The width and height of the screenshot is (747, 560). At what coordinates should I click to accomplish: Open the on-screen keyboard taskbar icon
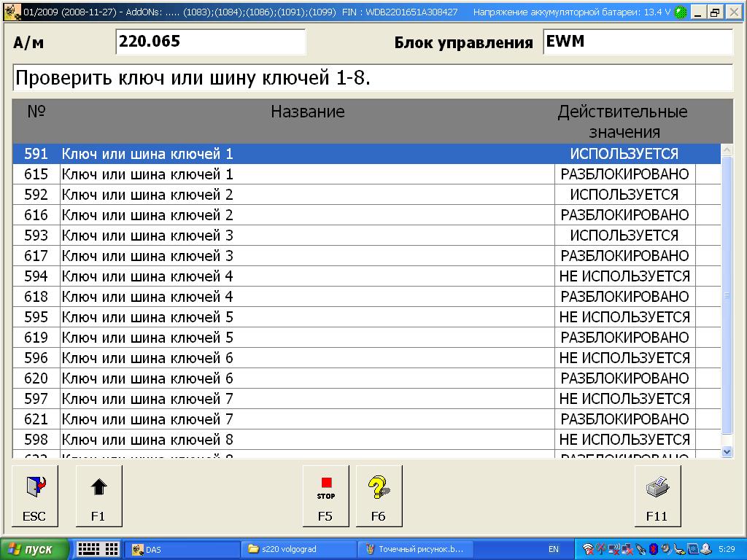[88, 549]
